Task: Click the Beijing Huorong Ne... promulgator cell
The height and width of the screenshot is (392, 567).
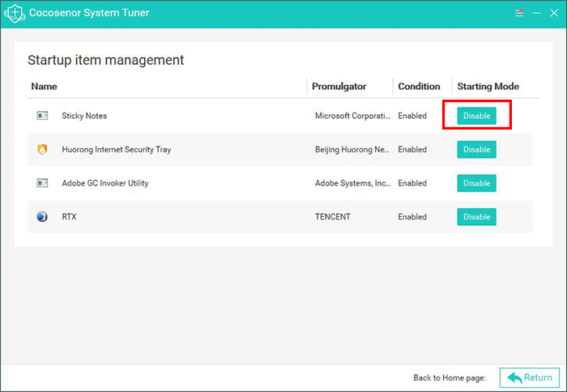Action: click(x=352, y=149)
